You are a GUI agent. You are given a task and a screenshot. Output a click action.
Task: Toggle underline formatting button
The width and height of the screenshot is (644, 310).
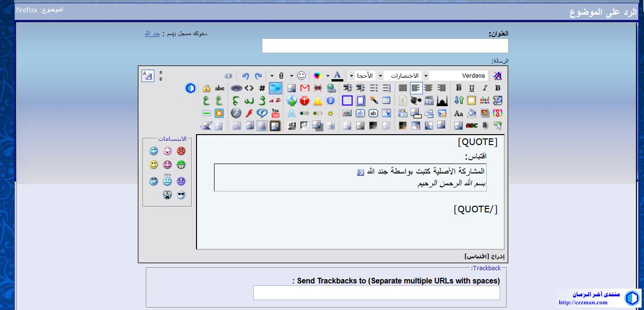(x=472, y=88)
